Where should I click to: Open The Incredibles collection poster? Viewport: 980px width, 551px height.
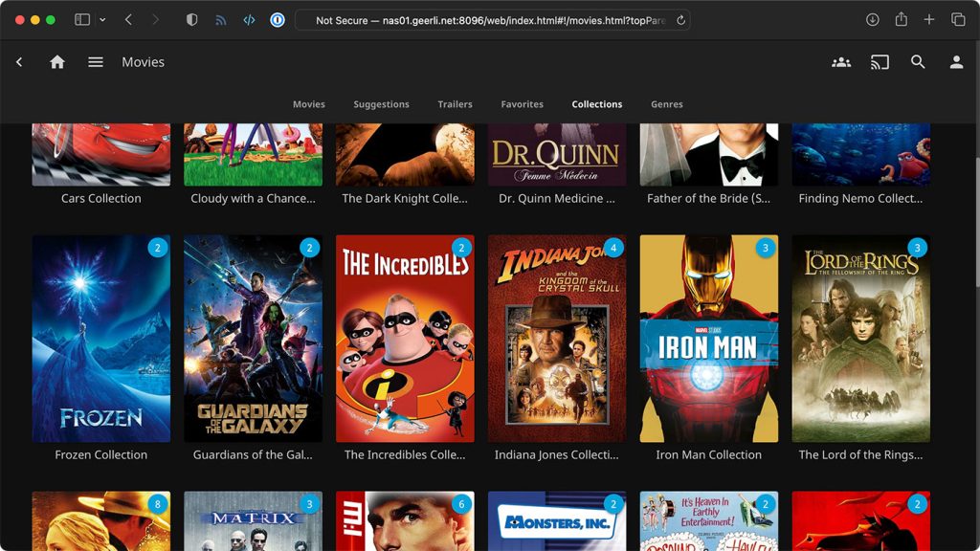[405, 339]
